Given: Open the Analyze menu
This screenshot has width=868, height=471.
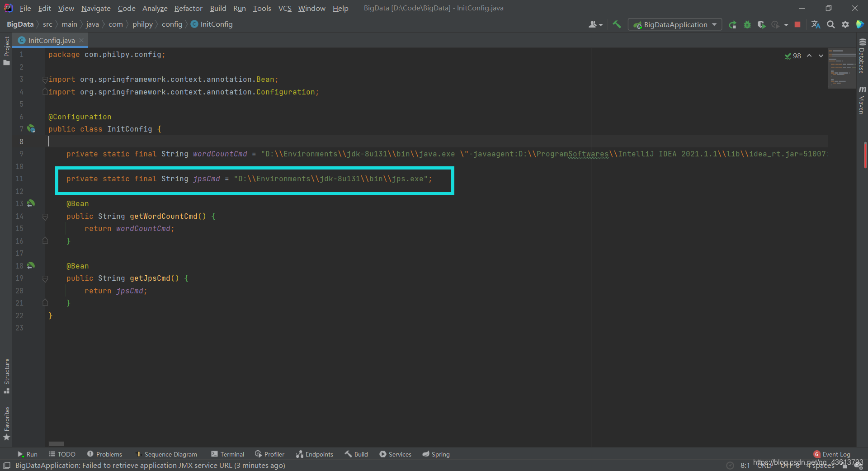Looking at the screenshot, I should [155, 8].
